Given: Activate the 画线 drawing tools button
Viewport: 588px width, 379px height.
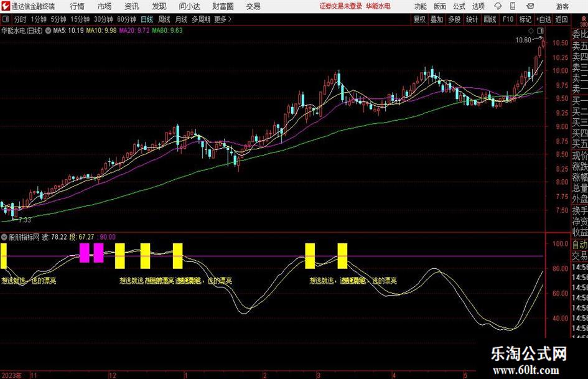Looking at the screenshot, I should click(490, 19).
